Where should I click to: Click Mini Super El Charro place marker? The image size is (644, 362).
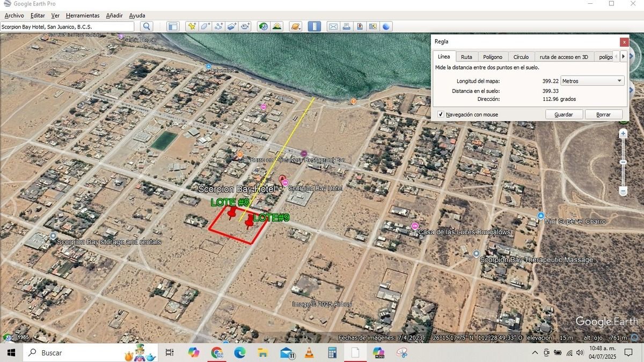point(541,216)
